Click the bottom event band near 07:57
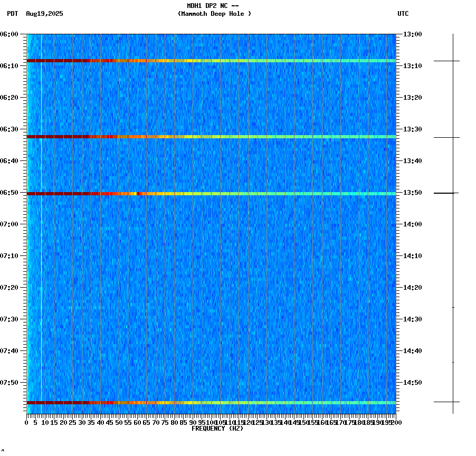The image size is (476, 456). pos(211,402)
